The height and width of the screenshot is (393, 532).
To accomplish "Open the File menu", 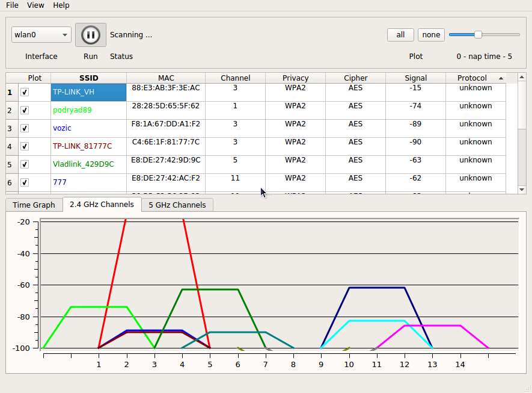I will [x=12, y=5].
